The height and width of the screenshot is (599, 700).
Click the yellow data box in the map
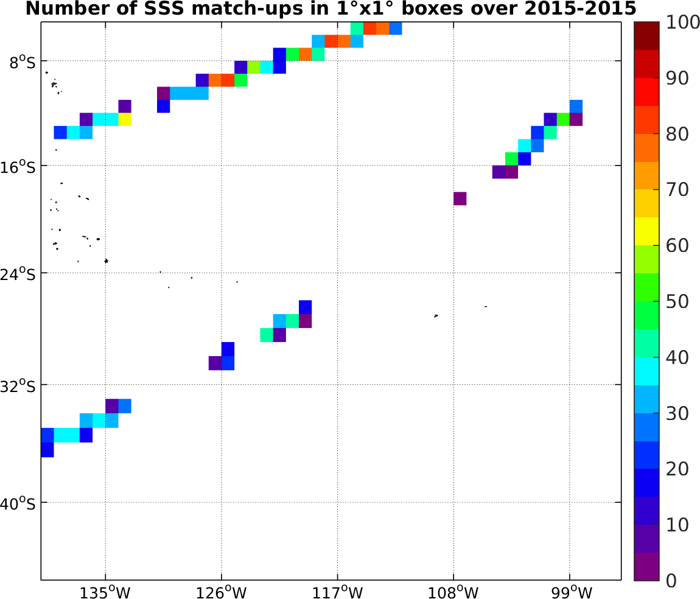pyautogui.click(x=125, y=119)
